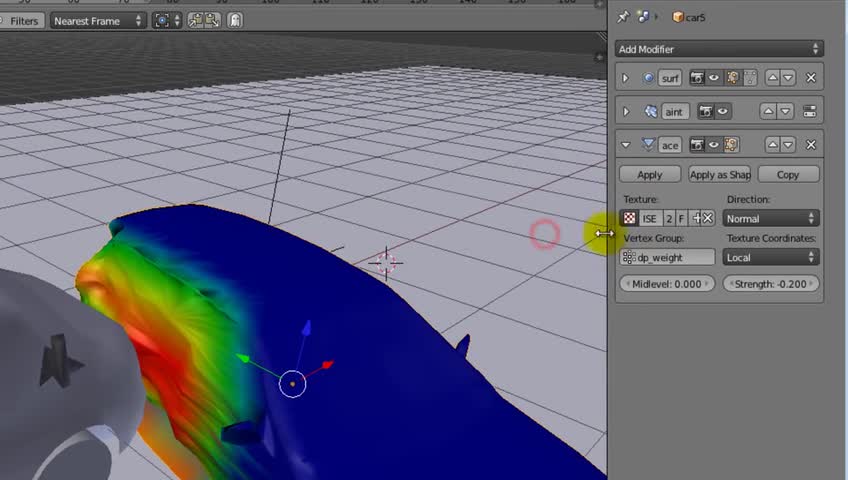The height and width of the screenshot is (480, 848).
Task: Toggle edit mode display for ace modifier
Action: coord(732,145)
